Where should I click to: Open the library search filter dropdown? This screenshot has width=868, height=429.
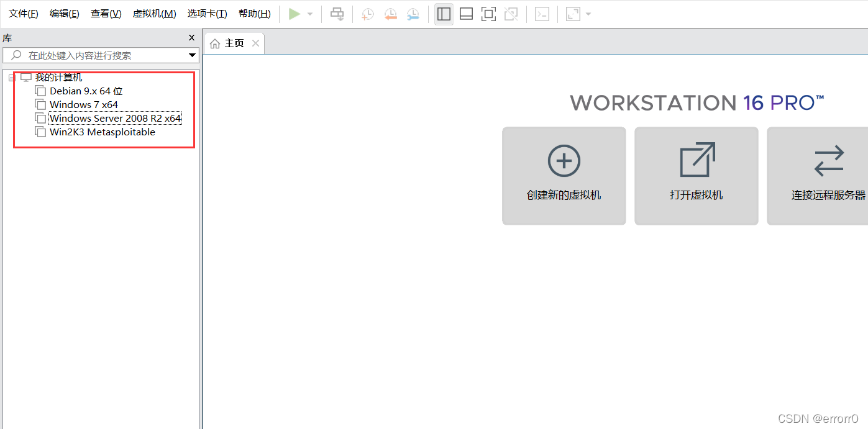tap(192, 55)
